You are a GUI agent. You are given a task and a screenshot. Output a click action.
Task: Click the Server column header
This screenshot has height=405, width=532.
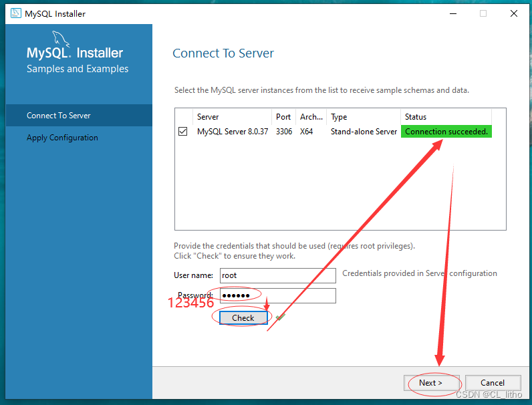pos(232,117)
